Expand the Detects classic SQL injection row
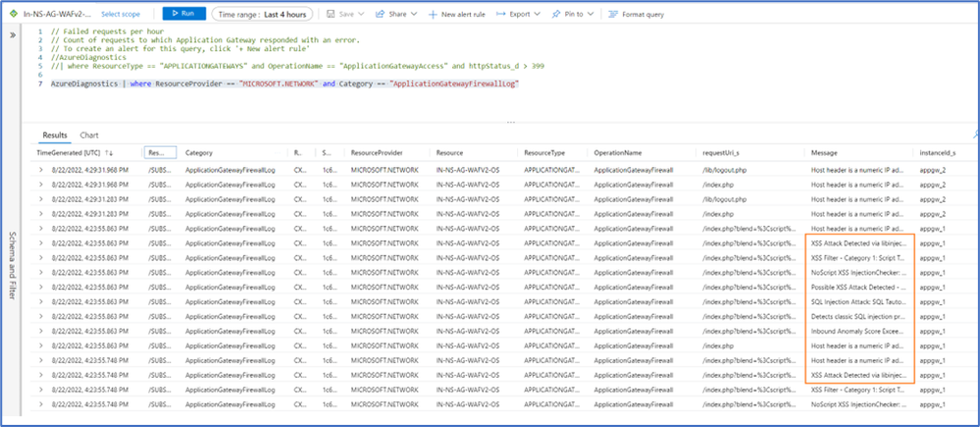This screenshot has height=427, width=980. coord(41,317)
